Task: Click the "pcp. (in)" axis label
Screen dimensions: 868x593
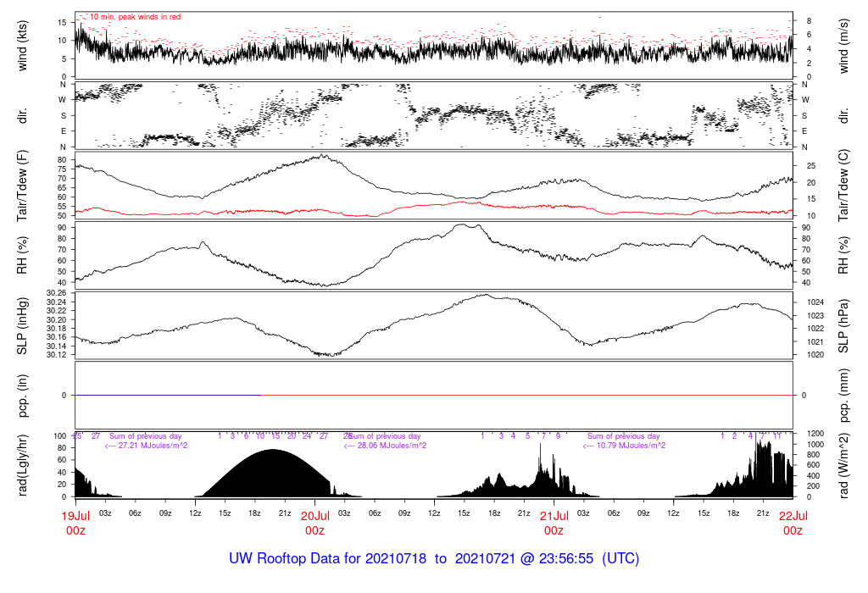Action: pos(22,396)
